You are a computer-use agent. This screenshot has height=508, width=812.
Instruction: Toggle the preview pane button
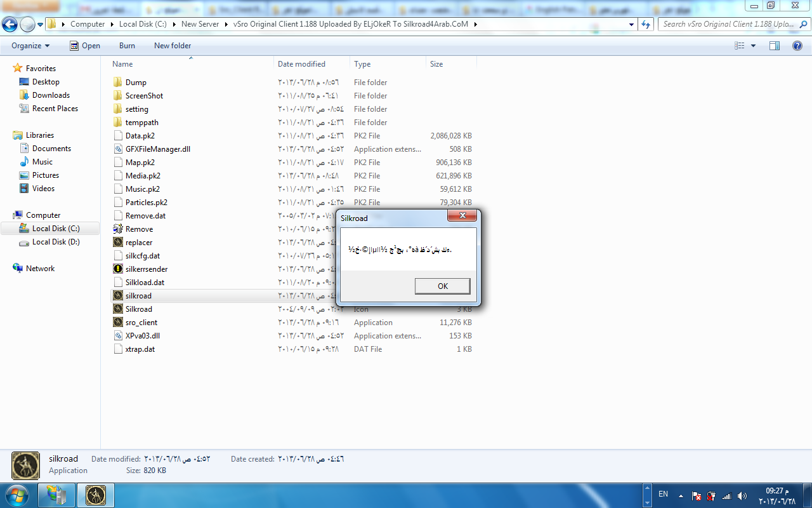pos(774,46)
